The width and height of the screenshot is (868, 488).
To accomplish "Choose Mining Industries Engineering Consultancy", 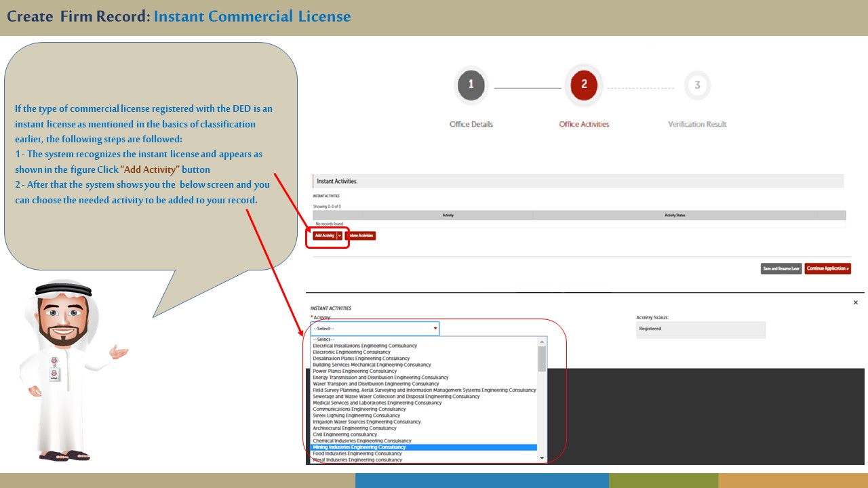I will click(359, 447).
